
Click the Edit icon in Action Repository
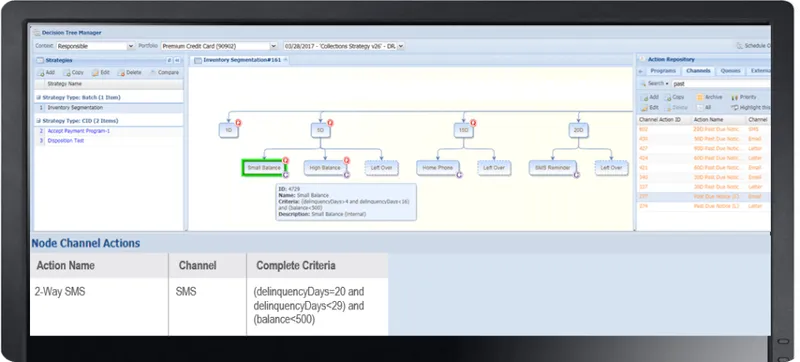point(644,108)
